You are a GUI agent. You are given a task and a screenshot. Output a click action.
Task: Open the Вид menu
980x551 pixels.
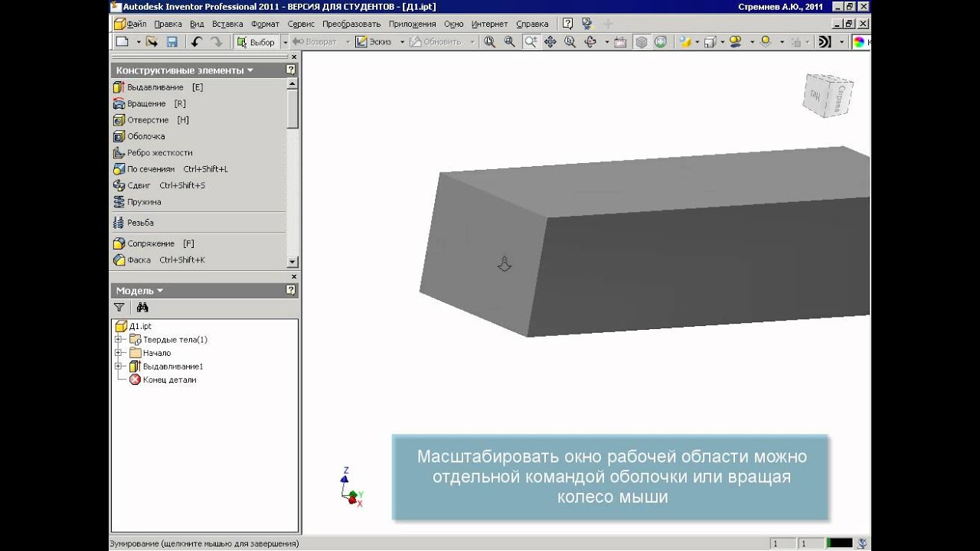point(197,24)
